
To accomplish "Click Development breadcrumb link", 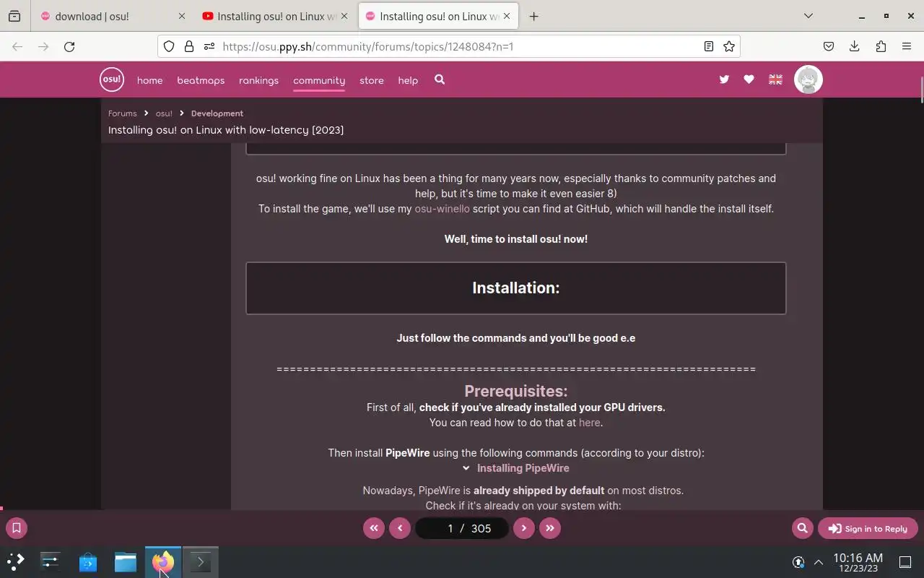I will point(217,113).
